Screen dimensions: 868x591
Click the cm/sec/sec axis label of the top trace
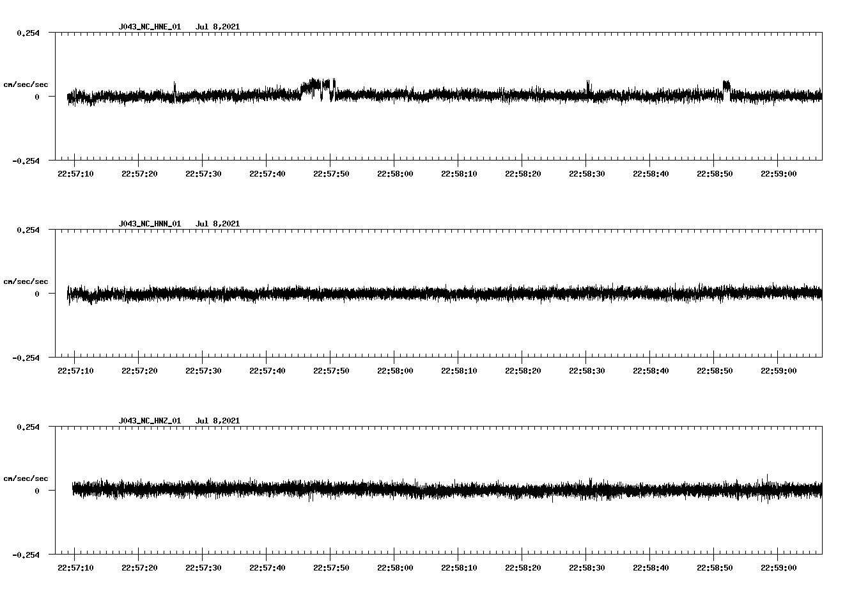pyautogui.click(x=26, y=83)
